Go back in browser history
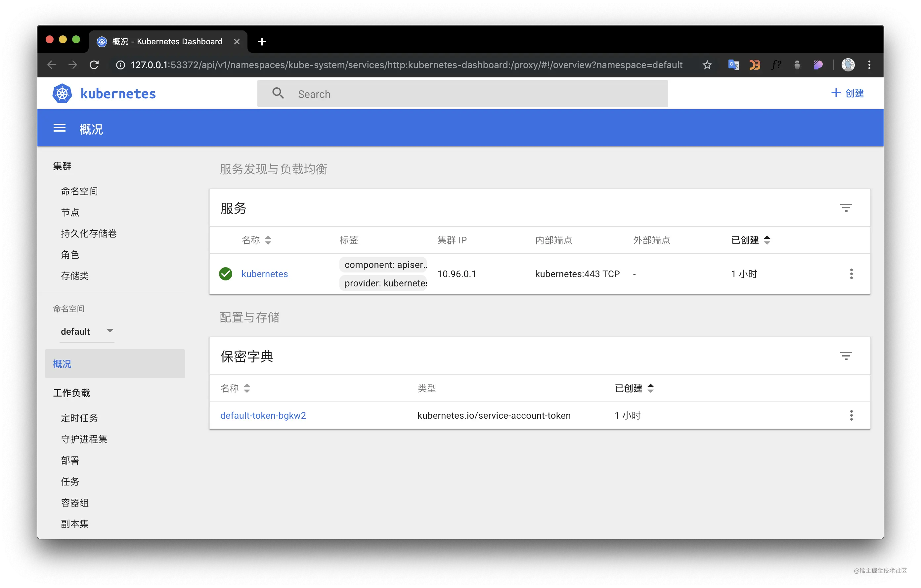 click(52, 64)
